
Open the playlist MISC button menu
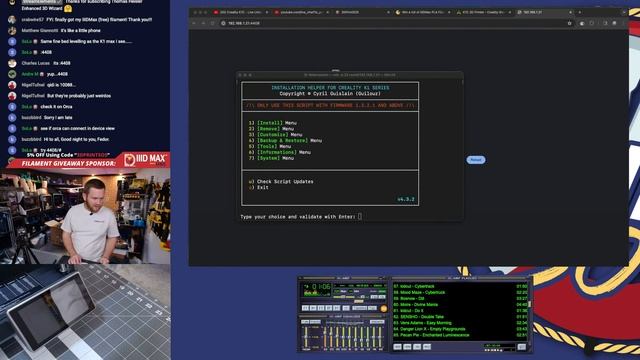point(427,347)
